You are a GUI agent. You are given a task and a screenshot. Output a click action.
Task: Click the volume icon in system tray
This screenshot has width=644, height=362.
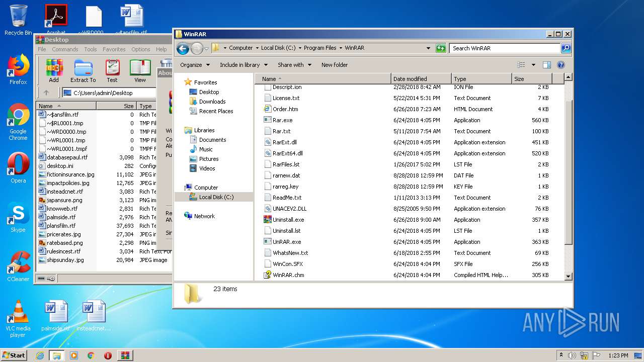[x=572, y=355]
